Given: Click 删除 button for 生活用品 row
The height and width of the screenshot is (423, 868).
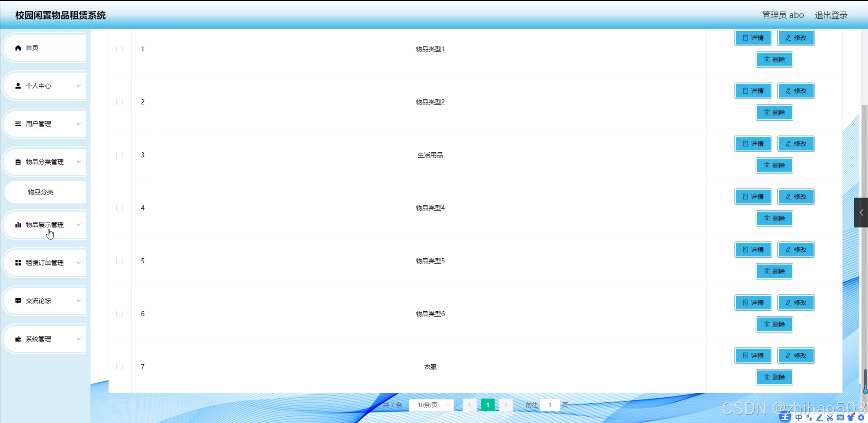Looking at the screenshot, I should click(x=774, y=166).
